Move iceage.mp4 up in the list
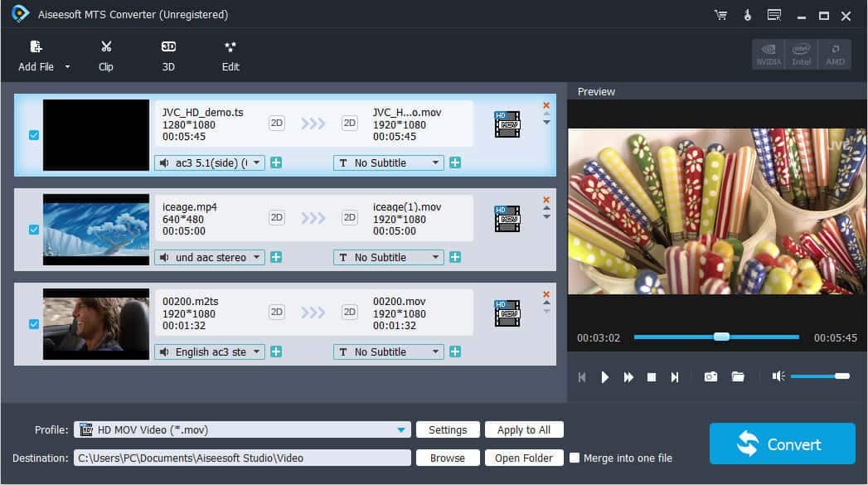This screenshot has height=485, width=868. pyautogui.click(x=546, y=209)
